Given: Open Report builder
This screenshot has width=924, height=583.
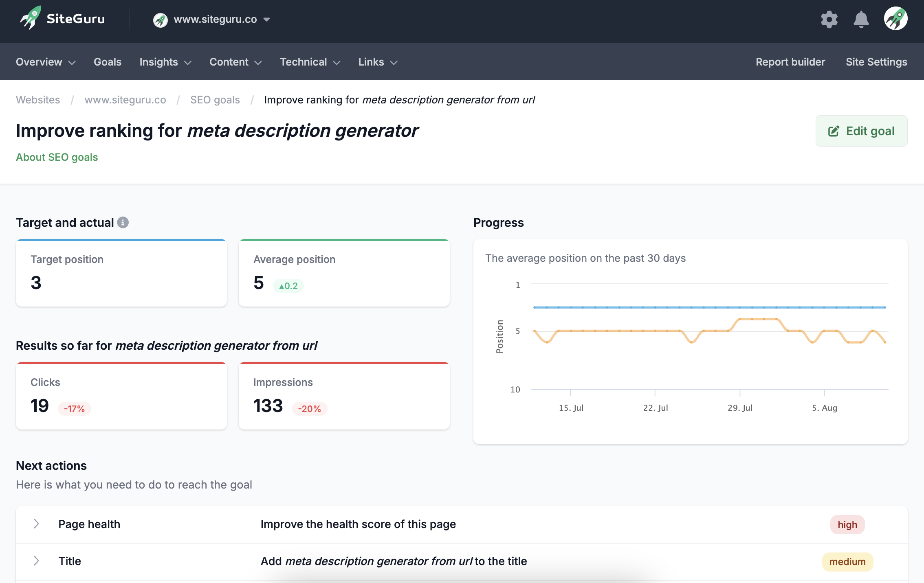Looking at the screenshot, I should coord(790,62).
